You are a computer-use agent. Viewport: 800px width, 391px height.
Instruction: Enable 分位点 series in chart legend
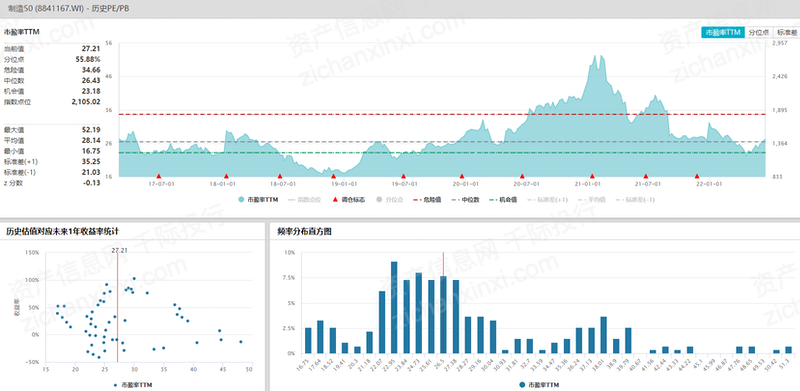pos(390,200)
